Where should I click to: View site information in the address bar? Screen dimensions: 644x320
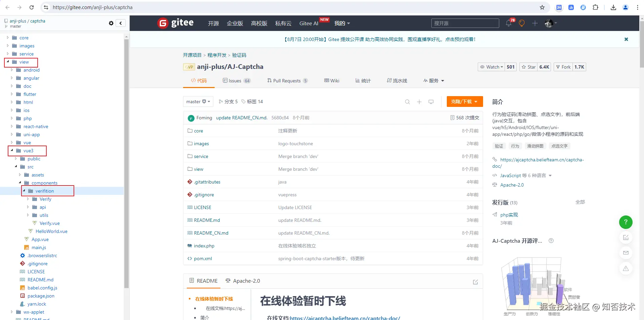46,7
